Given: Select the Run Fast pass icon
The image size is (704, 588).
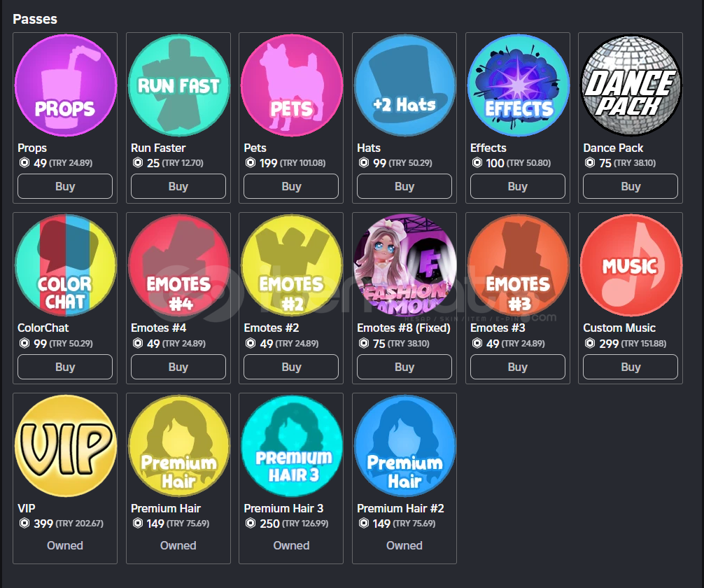Looking at the screenshot, I should 178,85.
